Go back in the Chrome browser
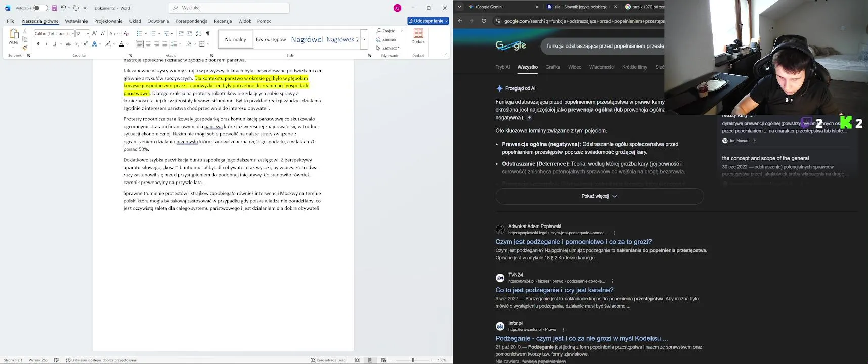This screenshot has width=868, height=364. pyautogui.click(x=460, y=21)
